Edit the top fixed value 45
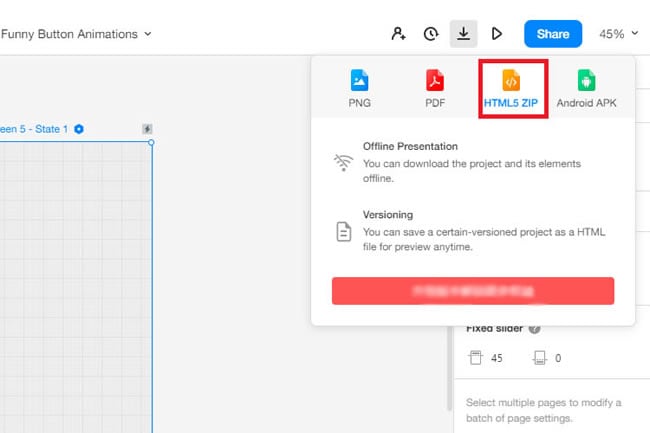Image resolution: width=650 pixels, height=433 pixels. (497, 358)
